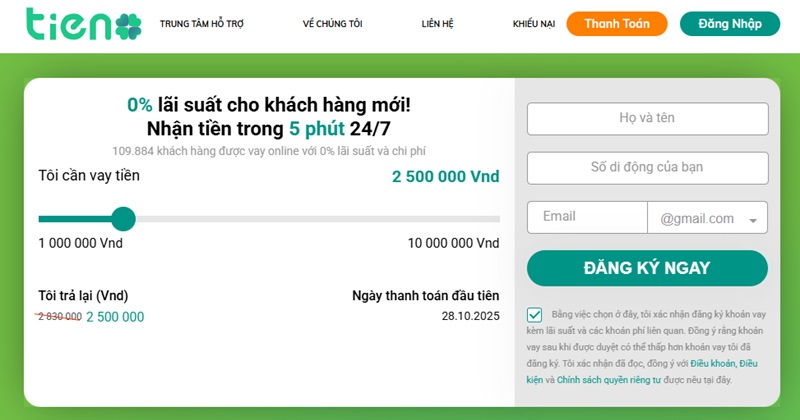The width and height of the screenshot is (800, 420).
Task: Click the 2 500 000 Vnd loan amount
Action: pos(445,177)
